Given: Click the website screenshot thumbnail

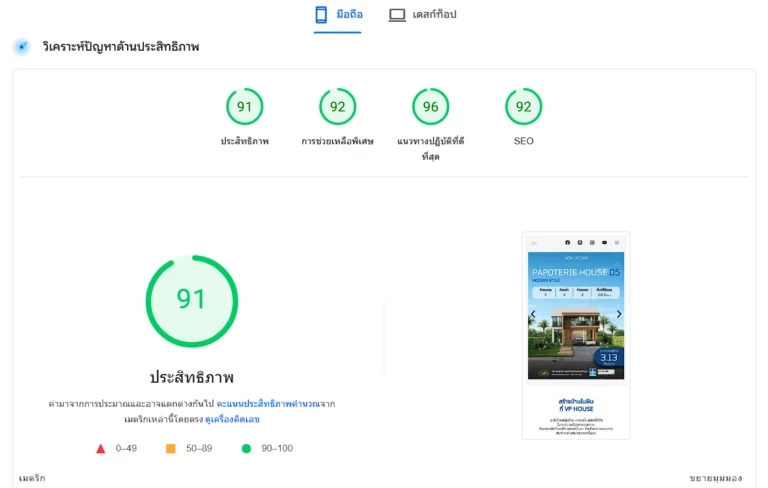Looking at the screenshot, I should click(576, 336).
